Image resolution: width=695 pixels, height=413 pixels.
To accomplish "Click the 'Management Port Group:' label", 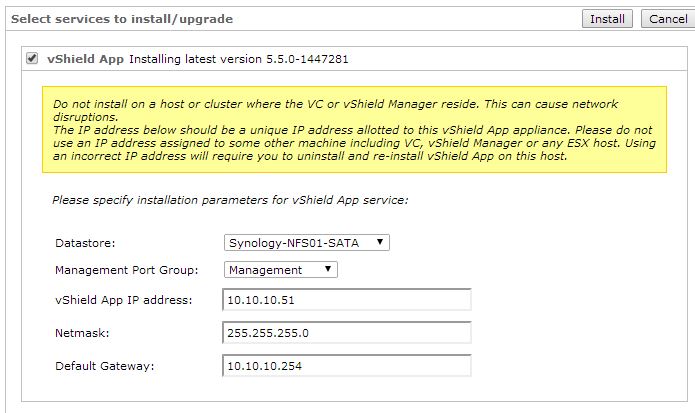I will (127, 269).
